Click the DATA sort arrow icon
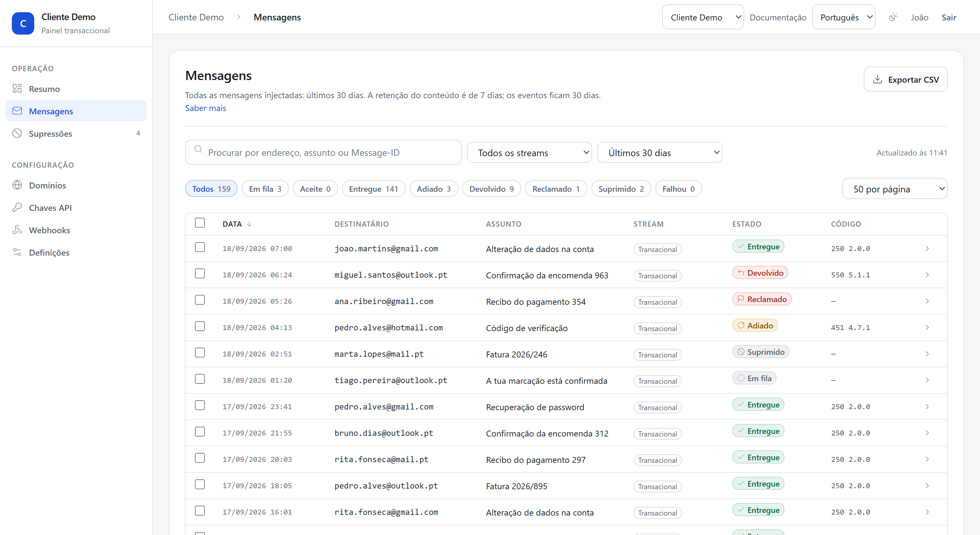 (249, 224)
